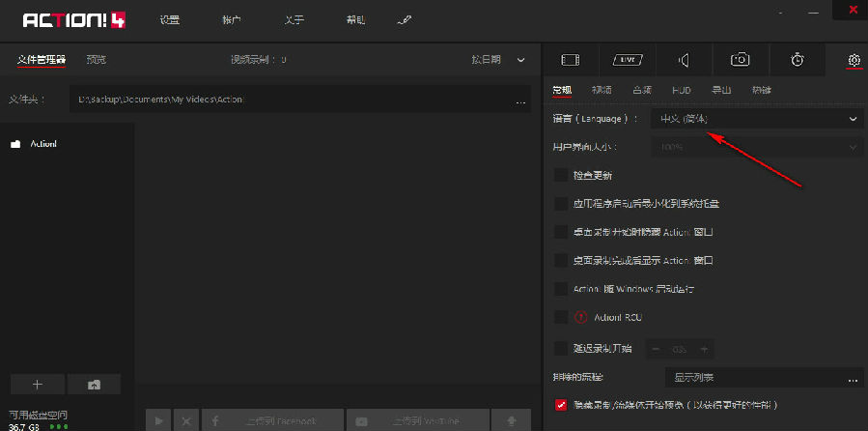Toggle run Action! with Windows startup checkbox
The image size is (868, 431).
click(x=561, y=289)
